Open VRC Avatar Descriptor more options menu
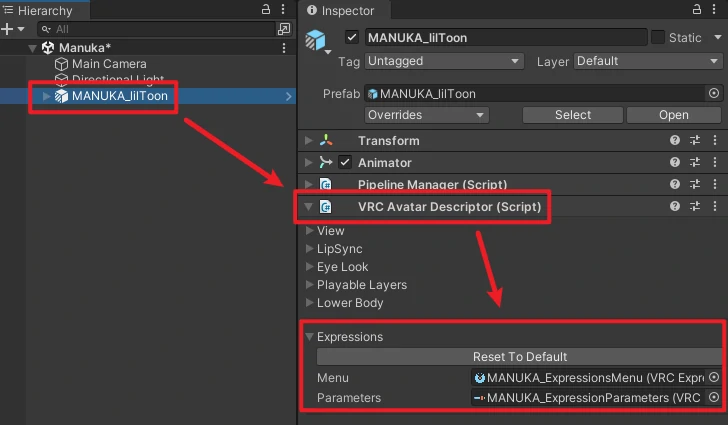 pos(714,207)
